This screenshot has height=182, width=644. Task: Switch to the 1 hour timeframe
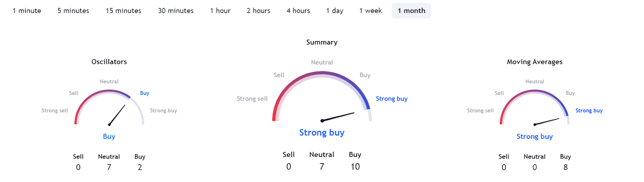(x=220, y=11)
